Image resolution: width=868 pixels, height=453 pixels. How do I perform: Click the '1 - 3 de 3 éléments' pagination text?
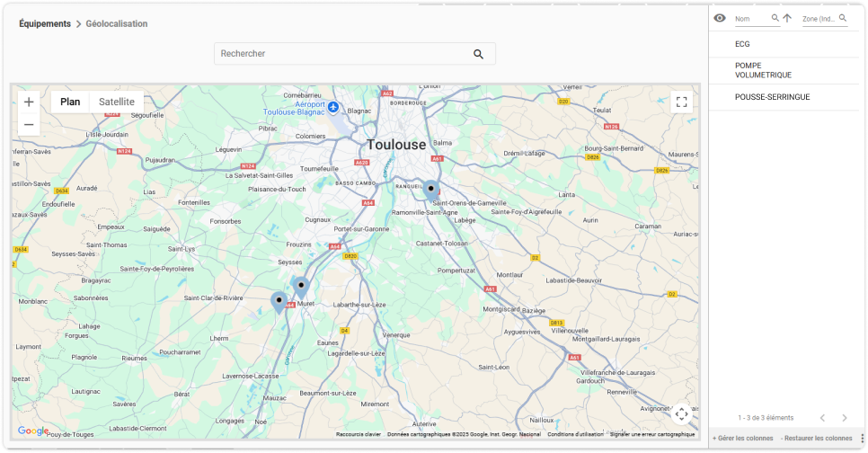pyautogui.click(x=766, y=418)
